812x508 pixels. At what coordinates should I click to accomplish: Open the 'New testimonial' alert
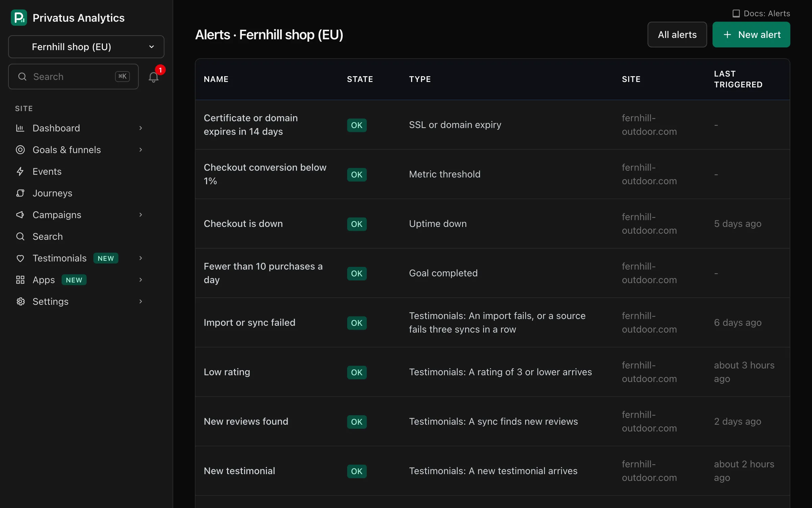[x=239, y=471]
